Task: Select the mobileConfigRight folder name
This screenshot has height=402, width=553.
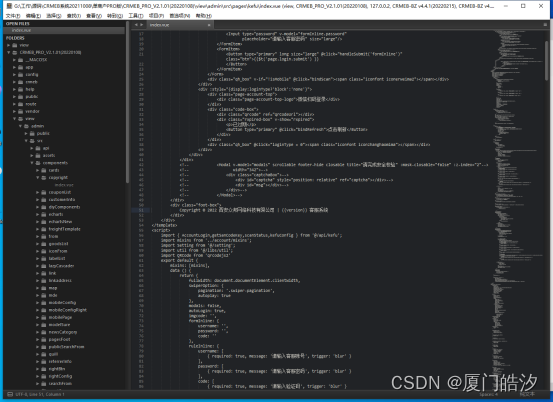Action: click(x=68, y=310)
